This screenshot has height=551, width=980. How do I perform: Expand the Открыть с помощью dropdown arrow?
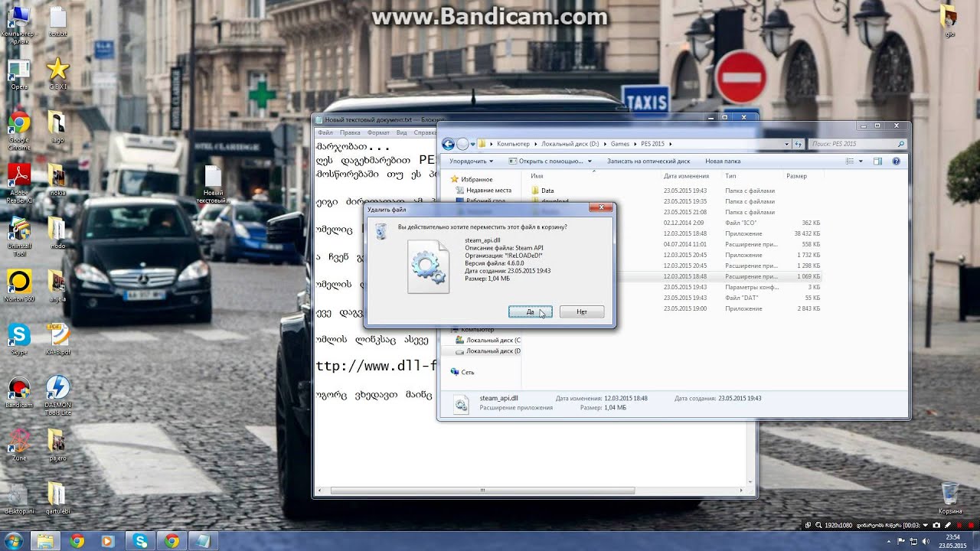tap(590, 161)
